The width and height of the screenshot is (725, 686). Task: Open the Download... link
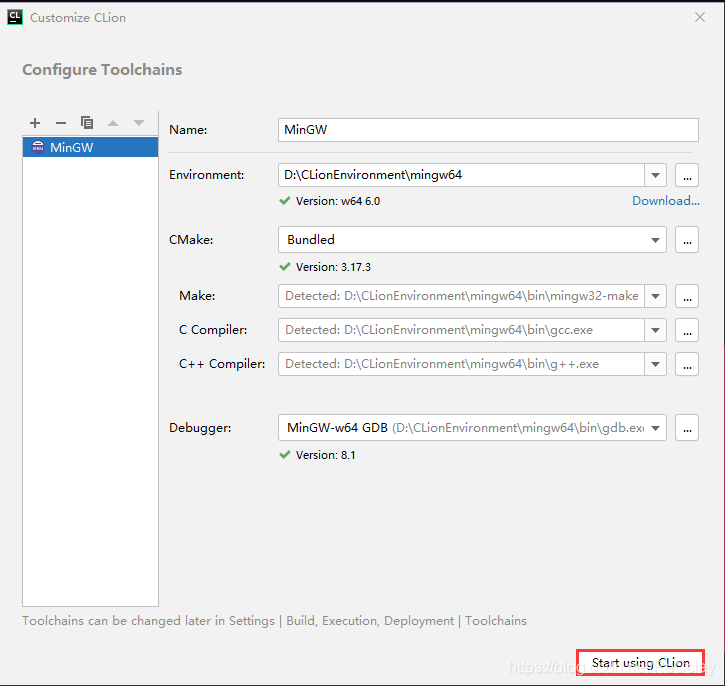click(x=666, y=201)
